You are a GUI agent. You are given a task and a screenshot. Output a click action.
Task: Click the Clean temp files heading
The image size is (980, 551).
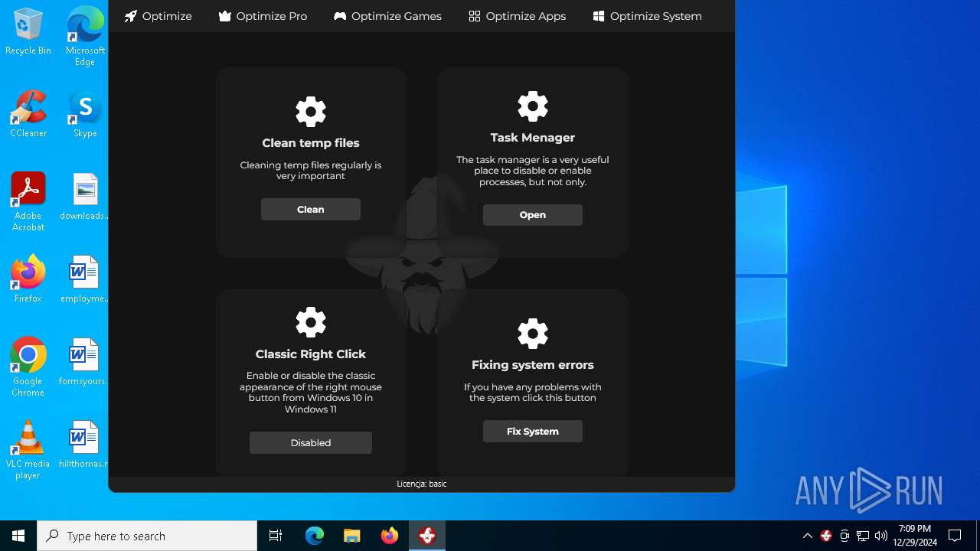coord(311,143)
